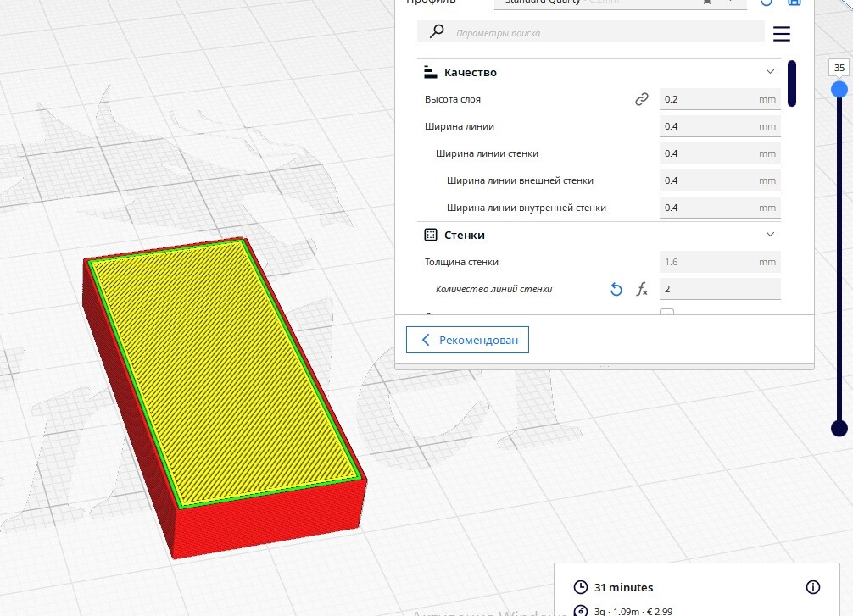Switch back to Recommended settings
Viewport: 853px width, 616px height.
point(467,341)
